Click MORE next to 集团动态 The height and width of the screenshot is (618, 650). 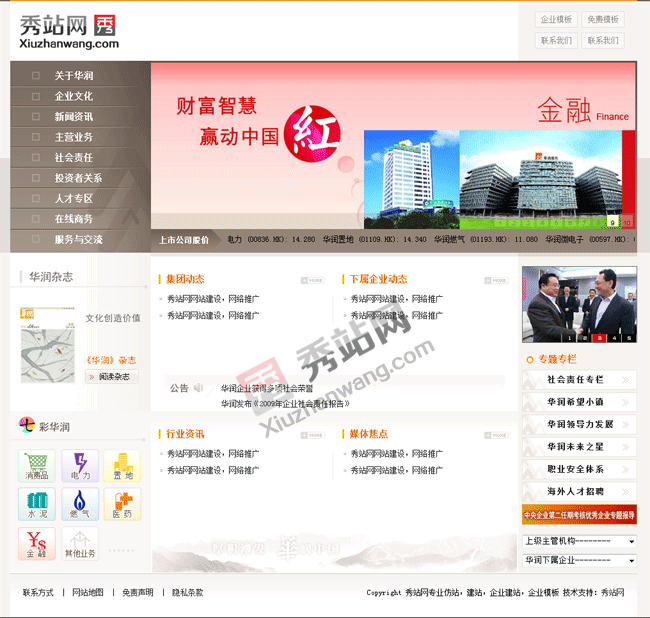pos(313,280)
